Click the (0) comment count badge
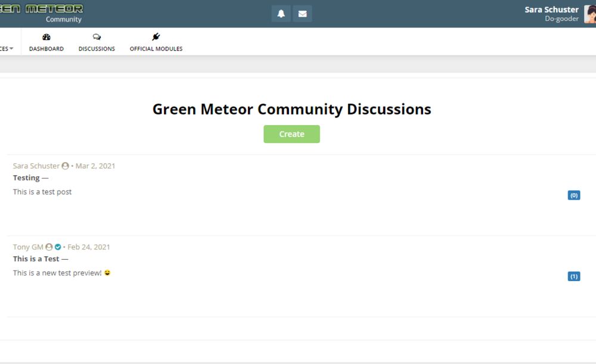Screen dimensions: 596x364 (x=573, y=195)
